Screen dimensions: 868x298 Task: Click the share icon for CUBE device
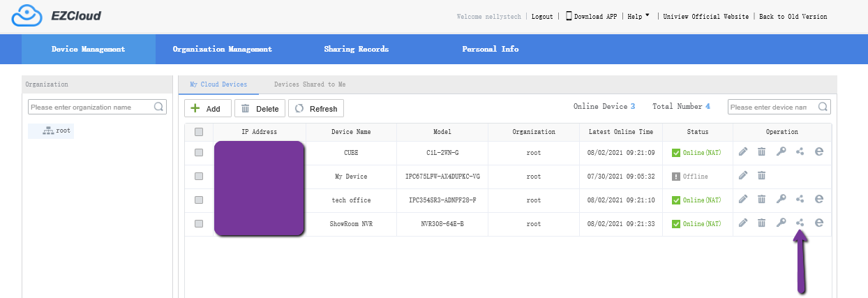[800, 152]
